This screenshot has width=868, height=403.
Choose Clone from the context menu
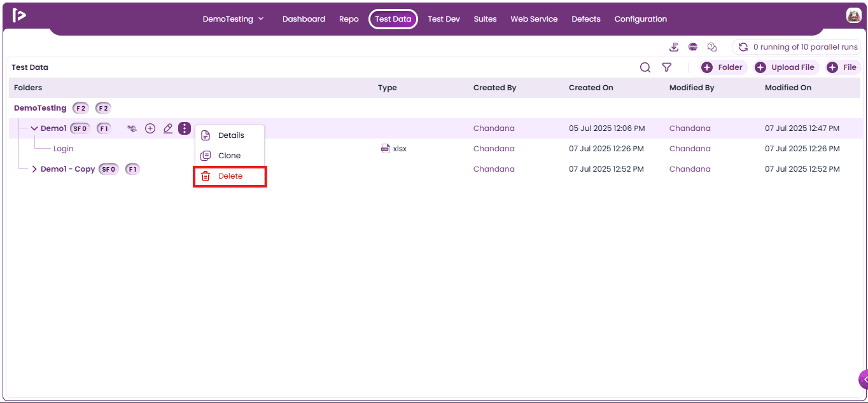pyautogui.click(x=230, y=156)
